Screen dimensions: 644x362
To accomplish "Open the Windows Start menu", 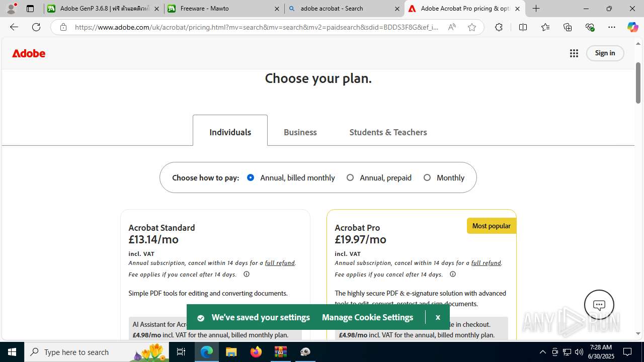I will pyautogui.click(x=12, y=352).
